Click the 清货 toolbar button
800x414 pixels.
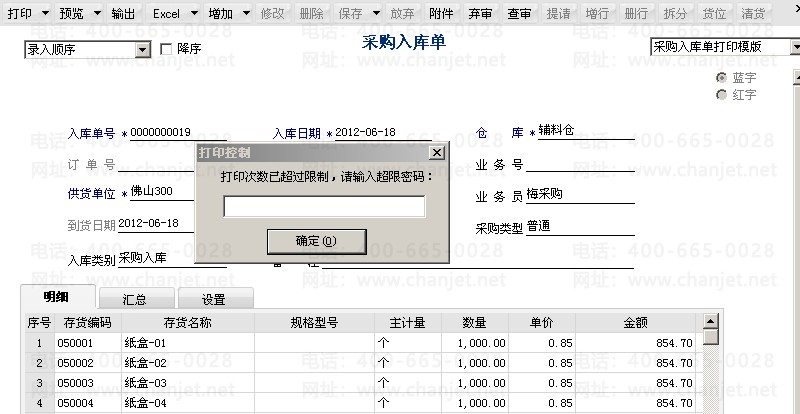tap(753, 14)
